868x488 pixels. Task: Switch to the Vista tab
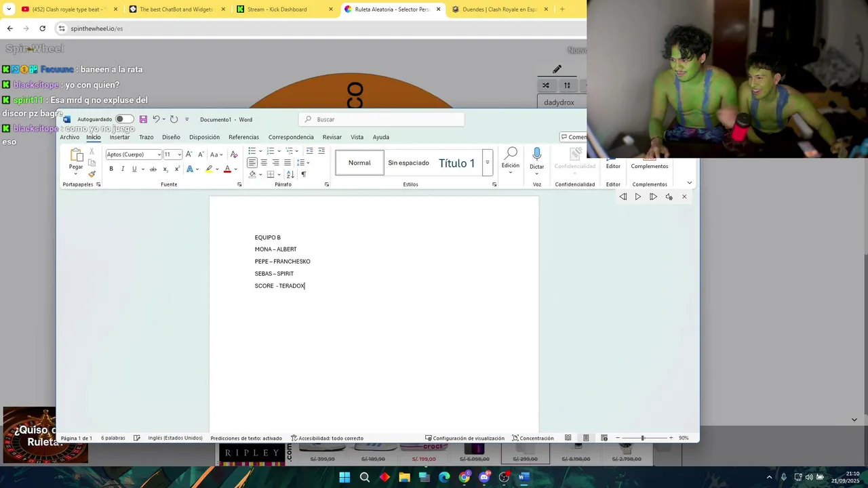(357, 137)
